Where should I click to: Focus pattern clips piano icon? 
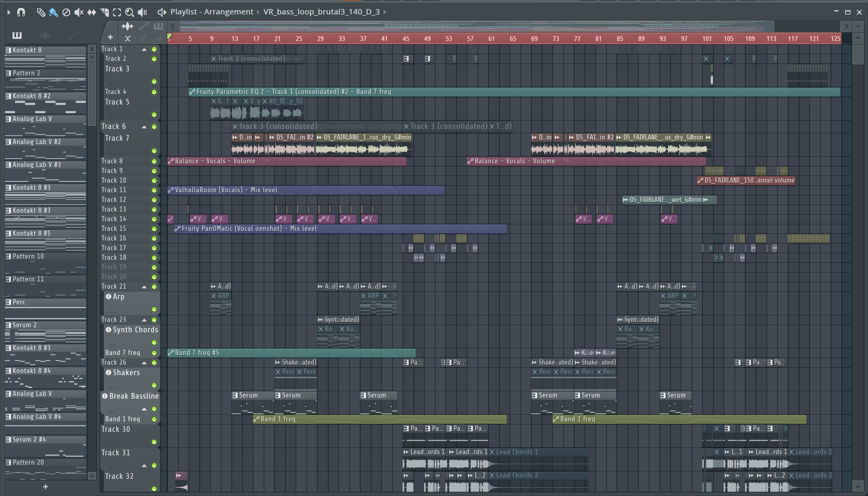click(x=159, y=26)
